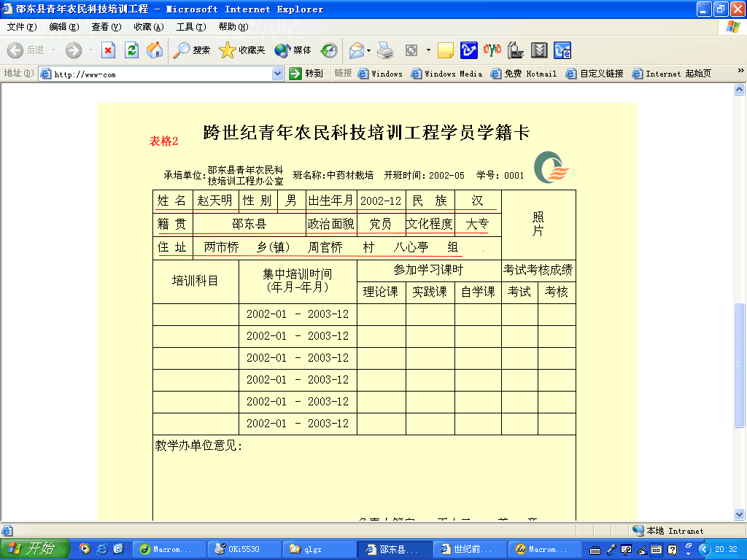Click the Stop loading icon
Viewport: 747px width, 560px height.
pyautogui.click(x=108, y=50)
